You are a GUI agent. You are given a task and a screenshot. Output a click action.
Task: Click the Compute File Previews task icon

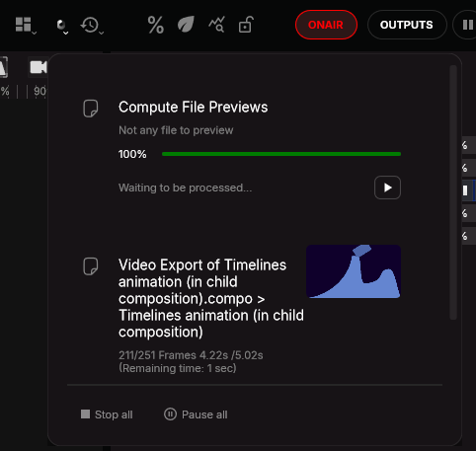tap(91, 109)
